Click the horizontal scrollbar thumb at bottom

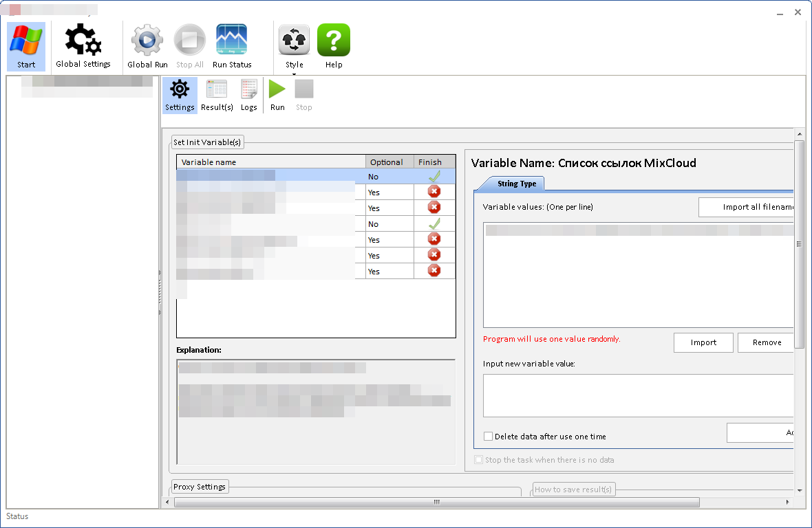[x=436, y=503]
